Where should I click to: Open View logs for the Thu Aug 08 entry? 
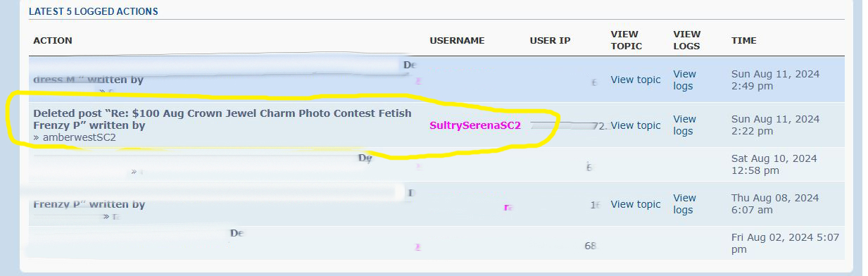click(x=684, y=204)
